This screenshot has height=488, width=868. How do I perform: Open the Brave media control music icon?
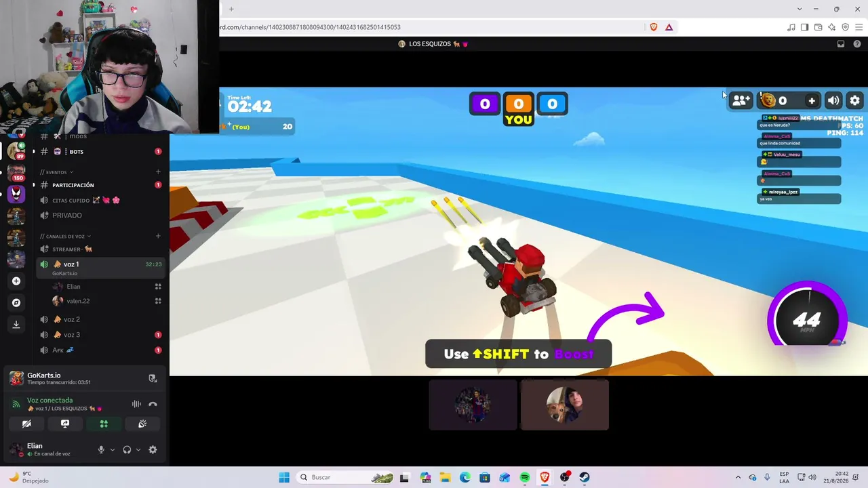point(791,27)
